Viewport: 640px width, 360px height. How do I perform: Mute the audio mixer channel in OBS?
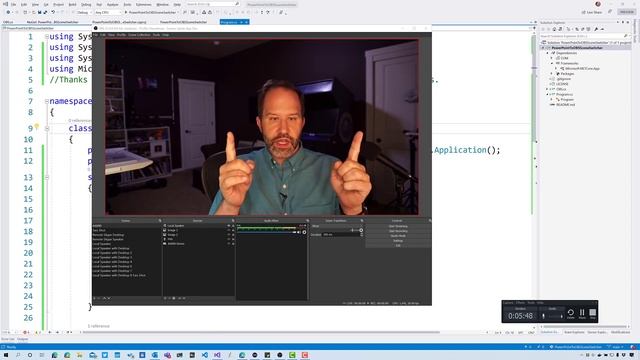299,232
